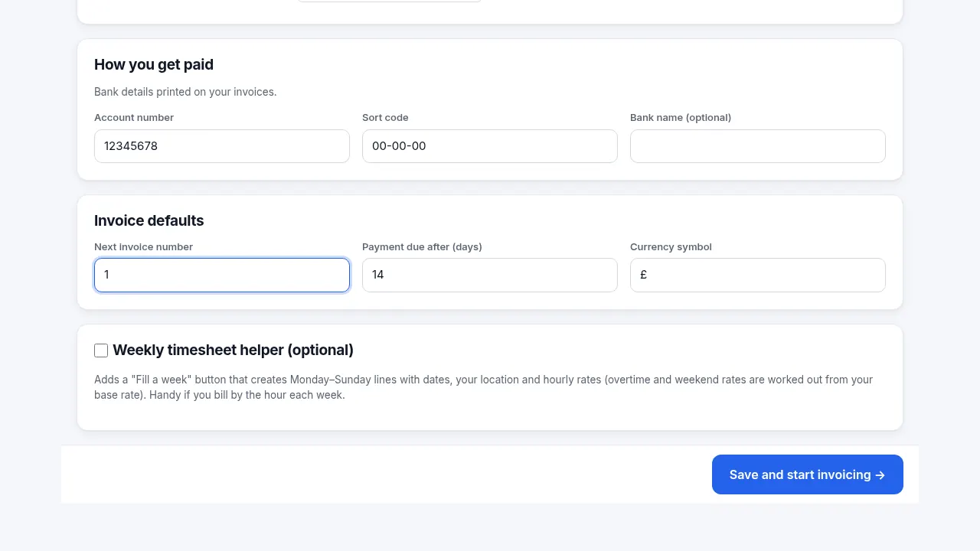
Task: Click the "How you get paid" heading
Action: pos(154,64)
